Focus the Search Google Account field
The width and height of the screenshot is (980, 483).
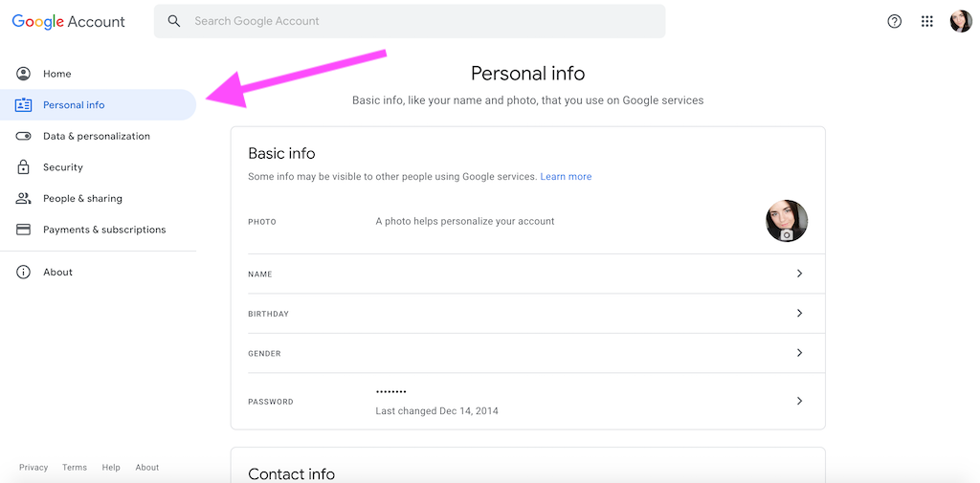(410, 21)
